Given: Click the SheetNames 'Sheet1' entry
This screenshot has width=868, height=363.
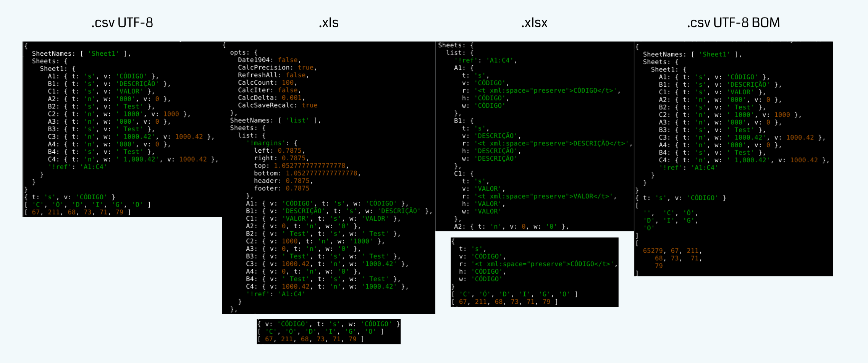Looking at the screenshot, I should (x=104, y=53).
